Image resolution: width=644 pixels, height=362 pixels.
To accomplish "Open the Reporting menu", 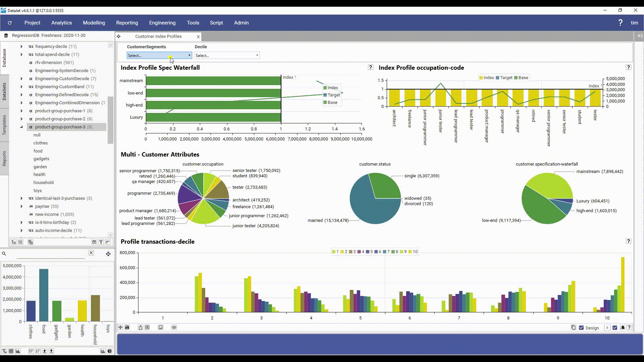I will (x=127, y=23).
